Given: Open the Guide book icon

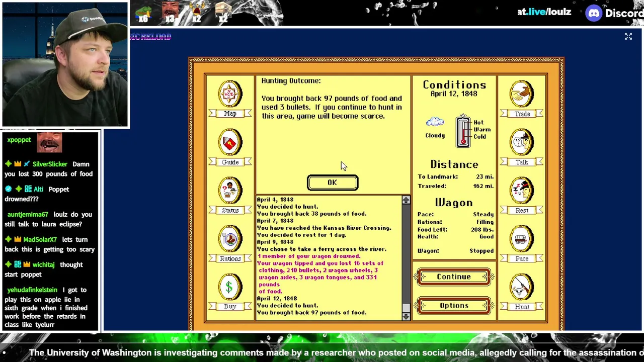Looking at the screenshot, I should (x=230, y=142).
